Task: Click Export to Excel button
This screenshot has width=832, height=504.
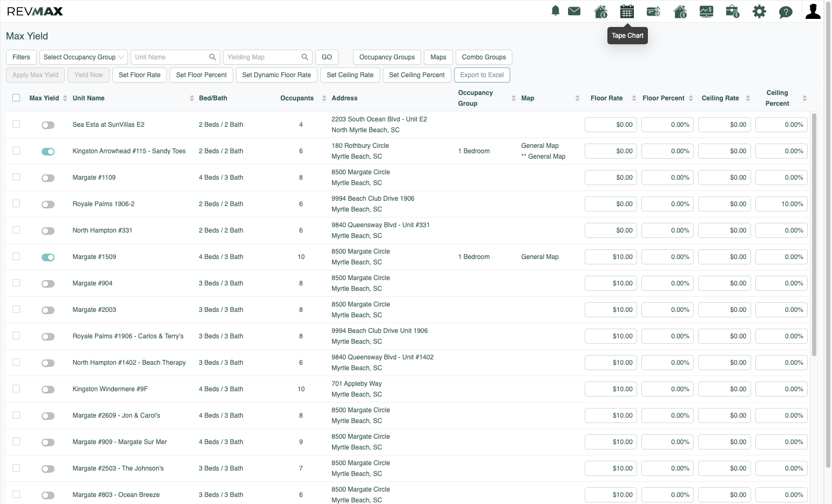Action: tap(482, 75)
